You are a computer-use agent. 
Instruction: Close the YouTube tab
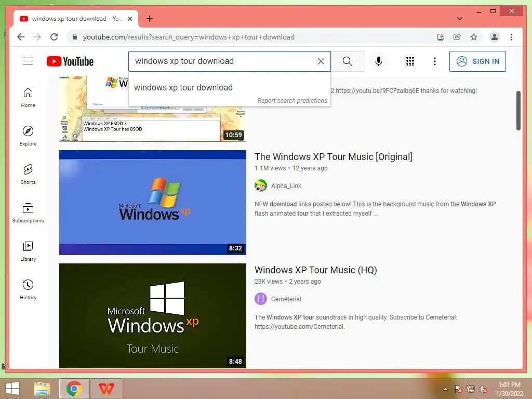pyautogui.click(x=129, y=19)
